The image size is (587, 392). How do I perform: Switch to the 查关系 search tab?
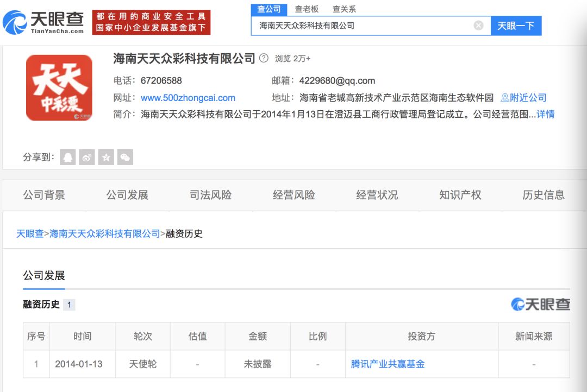(345, 9)
